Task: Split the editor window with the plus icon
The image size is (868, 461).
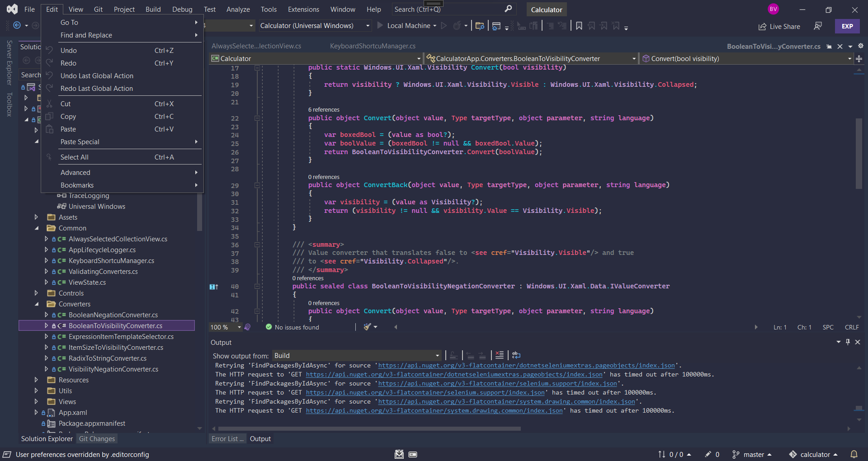Action: point(859,59)
